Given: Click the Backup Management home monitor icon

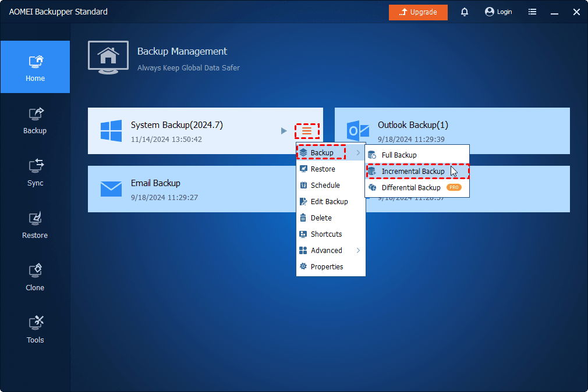Looking at the screenshot, I should pyautogui.click(x=108, y=58).
